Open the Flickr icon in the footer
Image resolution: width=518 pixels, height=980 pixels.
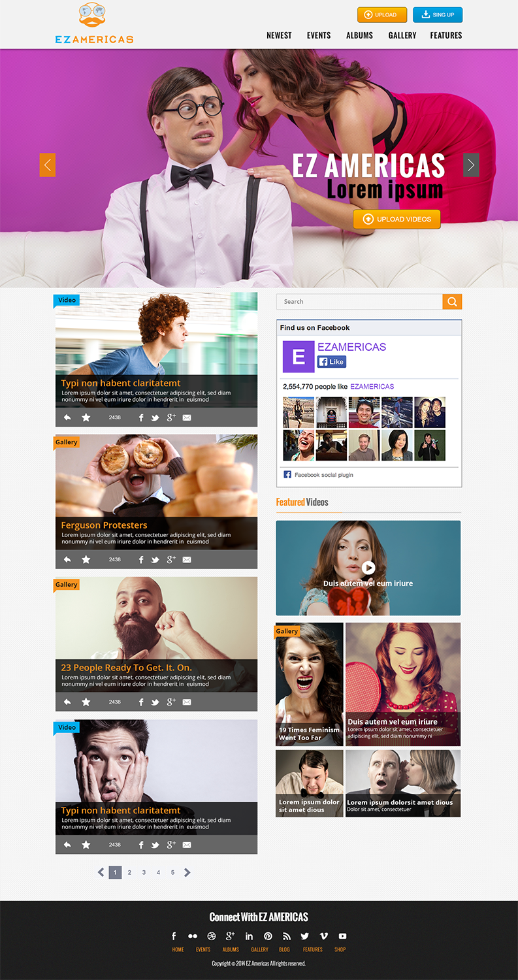click(193, 936)
